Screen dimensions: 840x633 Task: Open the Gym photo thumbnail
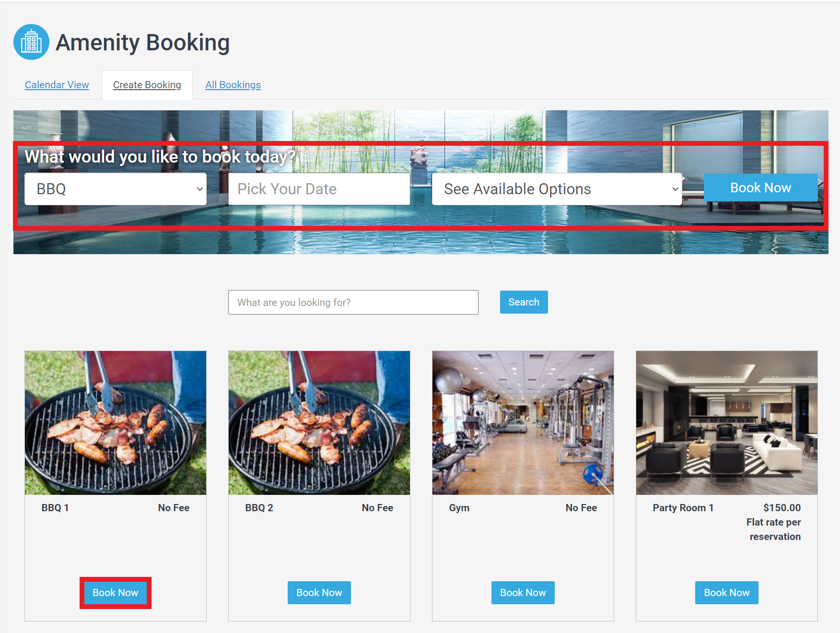click(523, 423)
